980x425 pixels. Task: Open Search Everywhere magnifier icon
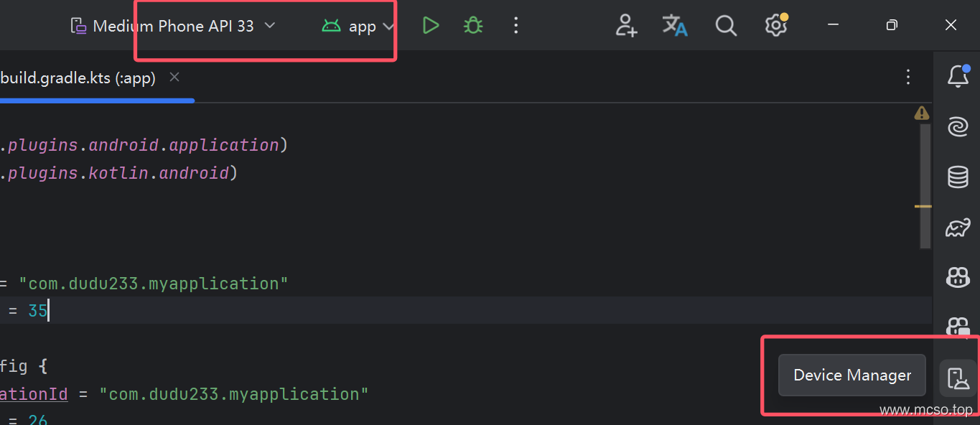(726, 26)
